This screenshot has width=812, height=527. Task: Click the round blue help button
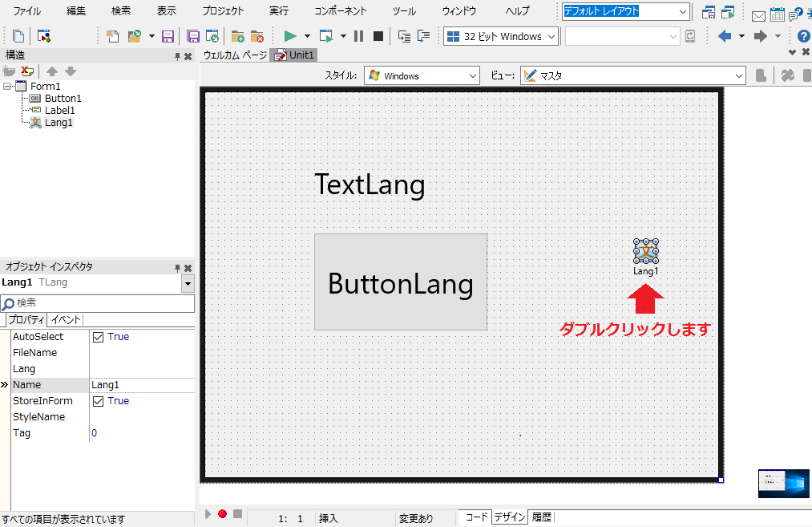(x=804, y=35)
